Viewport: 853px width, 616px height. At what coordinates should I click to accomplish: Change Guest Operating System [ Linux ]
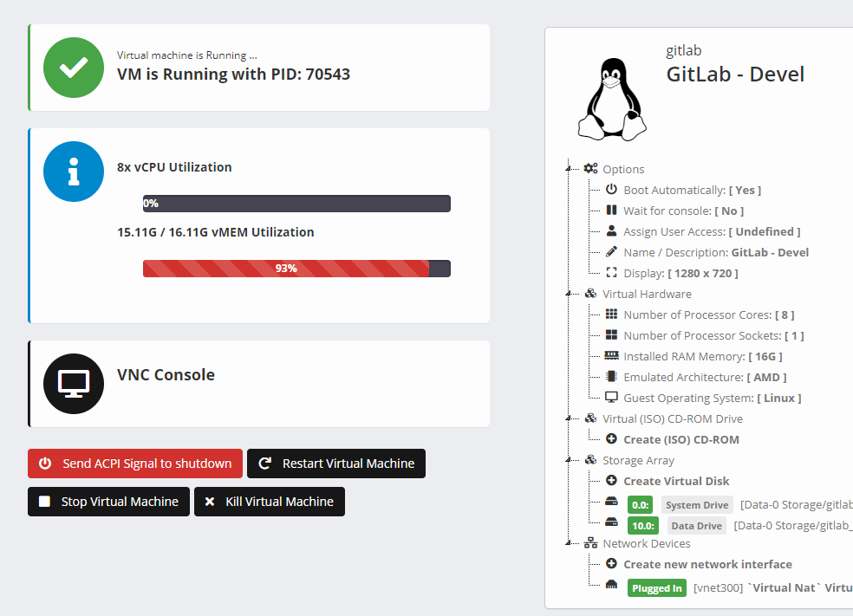[x=779, y=398]
